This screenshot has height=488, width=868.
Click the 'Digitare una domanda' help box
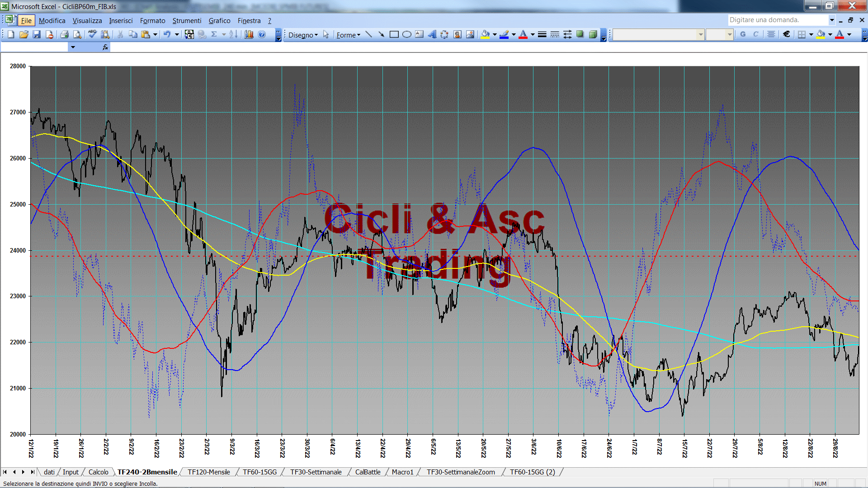pyautogui.click(x=778, y=20)
